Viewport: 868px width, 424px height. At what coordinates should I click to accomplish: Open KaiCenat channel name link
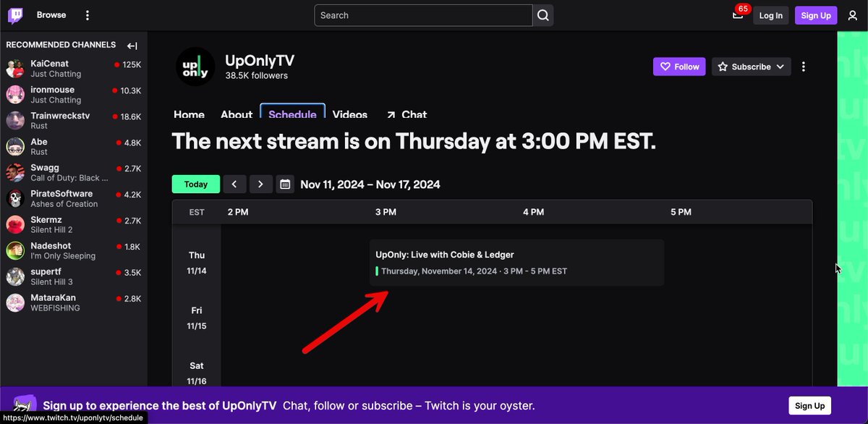point(49,64)
